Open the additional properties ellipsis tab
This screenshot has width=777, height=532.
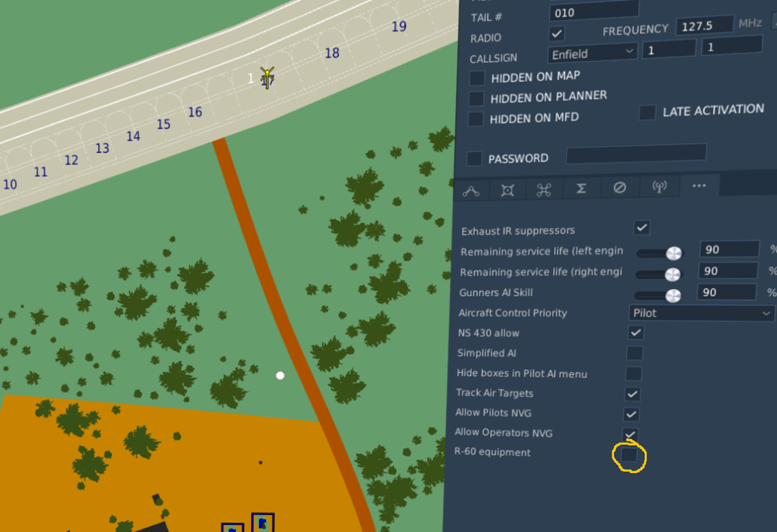coord(699,186)
